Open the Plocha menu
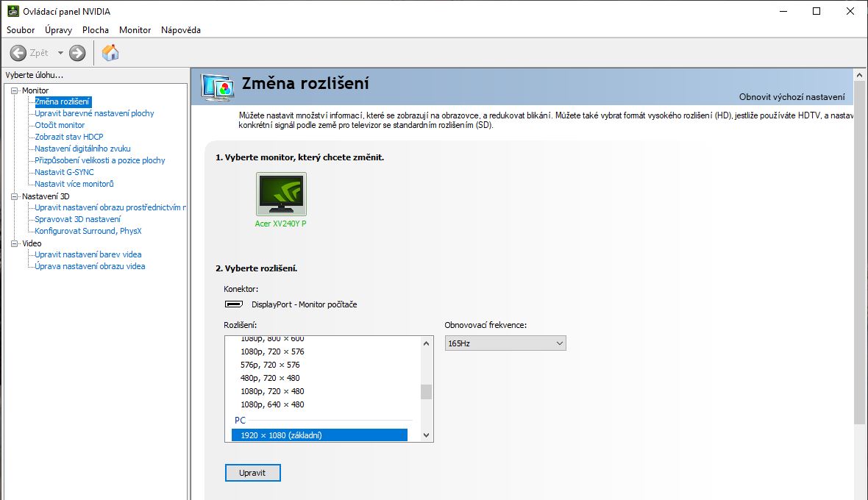The width and height of the screenshot is (868, 500). coord(96,30)
